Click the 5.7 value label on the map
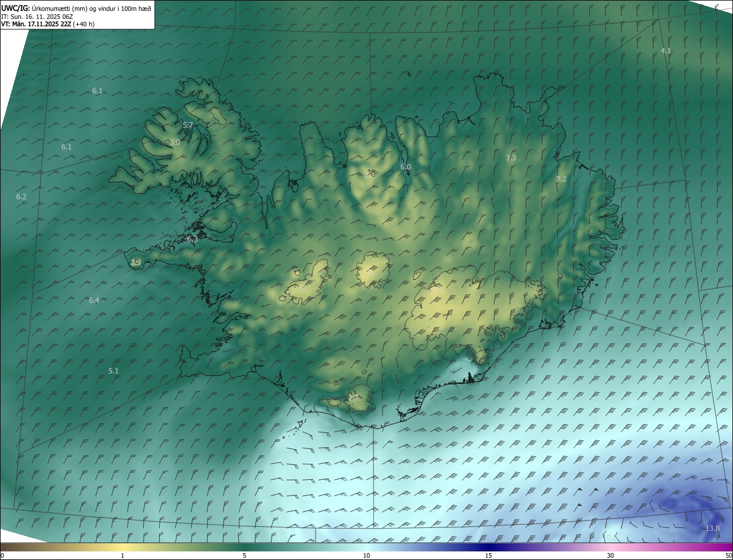 188,125
